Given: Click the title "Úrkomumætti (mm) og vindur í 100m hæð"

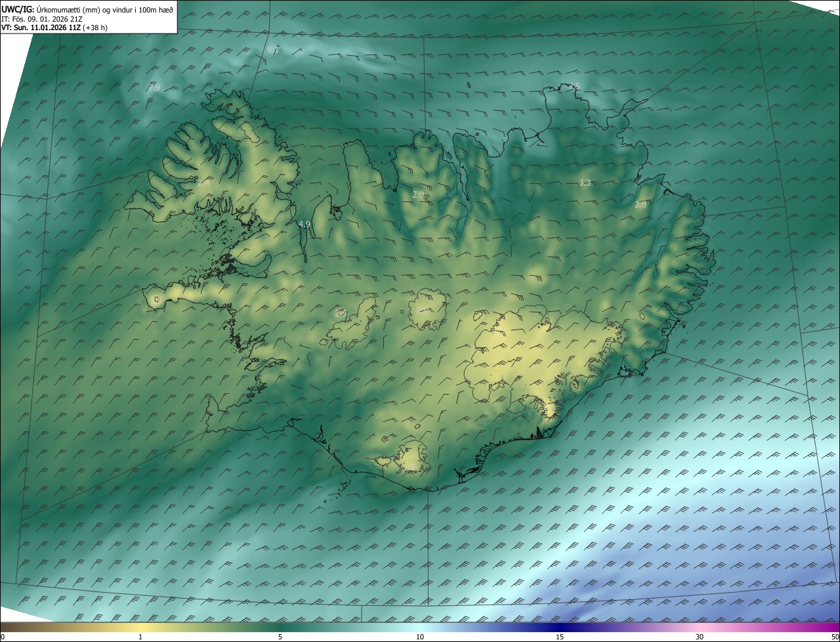Looking at the screenshot, I should pyautogui.click(x=104, y=9).
